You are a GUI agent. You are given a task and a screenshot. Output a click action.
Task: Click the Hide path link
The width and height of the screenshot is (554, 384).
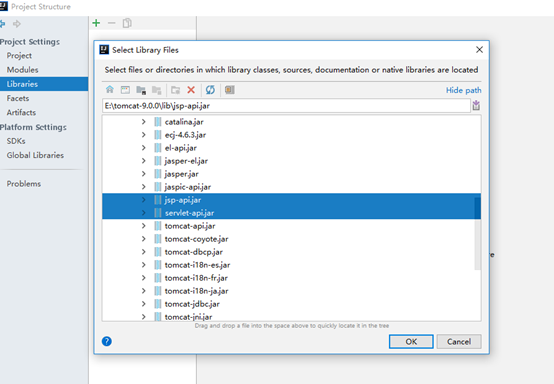463,90
